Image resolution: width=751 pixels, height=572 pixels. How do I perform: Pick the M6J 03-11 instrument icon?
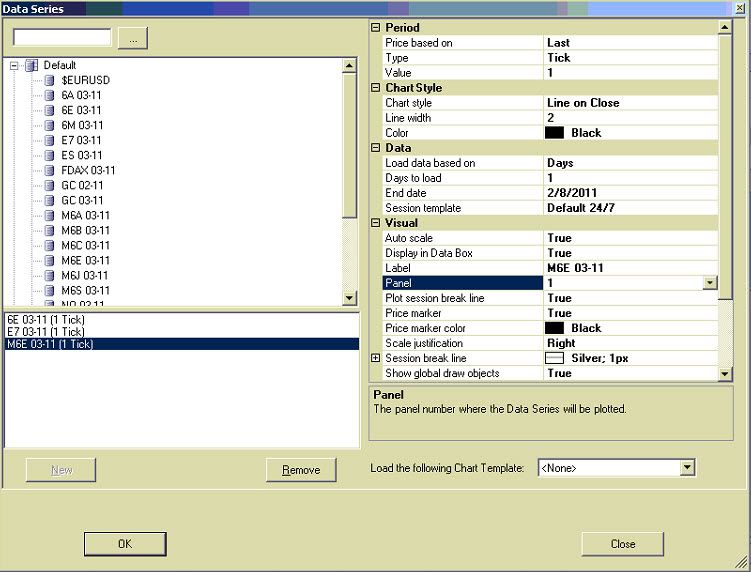[x=49, y=275]
